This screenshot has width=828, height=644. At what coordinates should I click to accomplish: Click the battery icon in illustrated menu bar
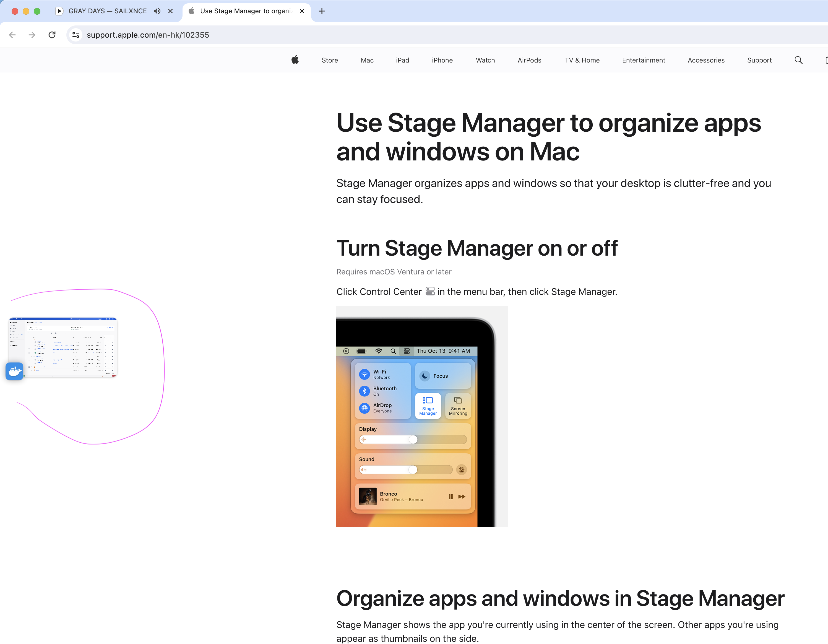point(362,351)
